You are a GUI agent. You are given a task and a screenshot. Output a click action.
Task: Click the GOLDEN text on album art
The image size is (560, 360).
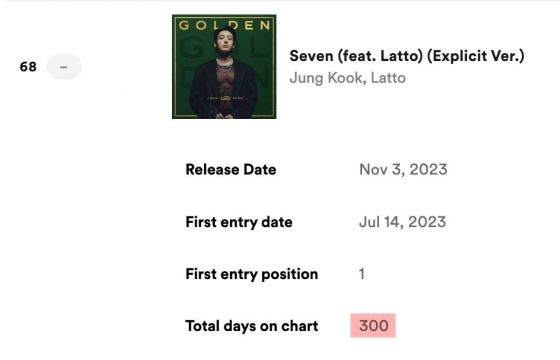point(224,25)
